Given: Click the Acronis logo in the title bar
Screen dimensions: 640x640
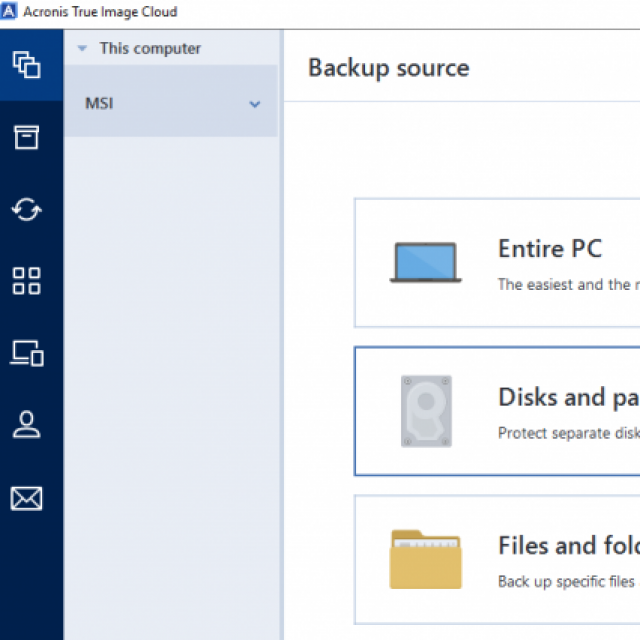Looking at the screenshot, I should tap(11, 12).
